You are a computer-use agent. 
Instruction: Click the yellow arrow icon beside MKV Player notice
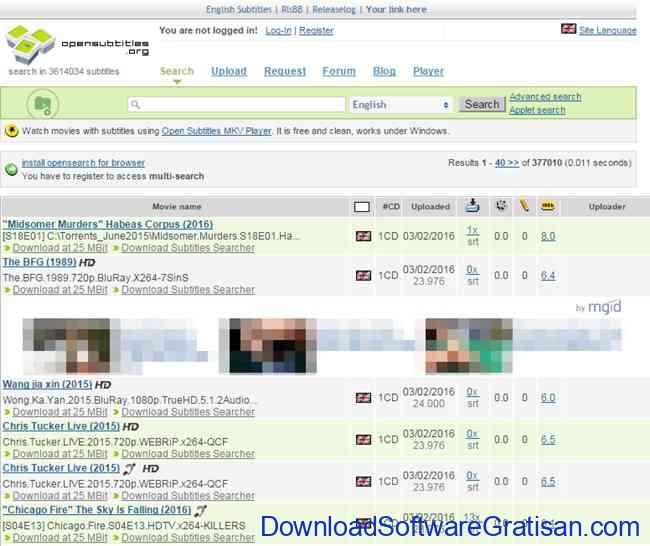[x=12, y=131]
